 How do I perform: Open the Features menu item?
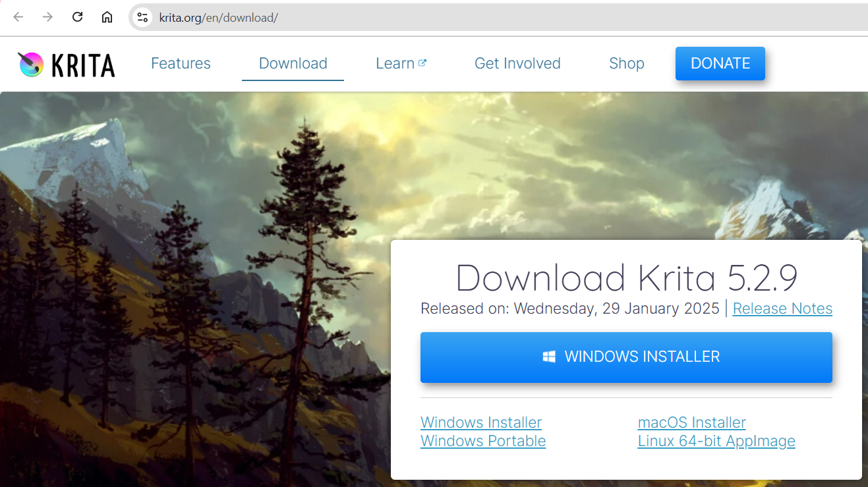point(181,63)
